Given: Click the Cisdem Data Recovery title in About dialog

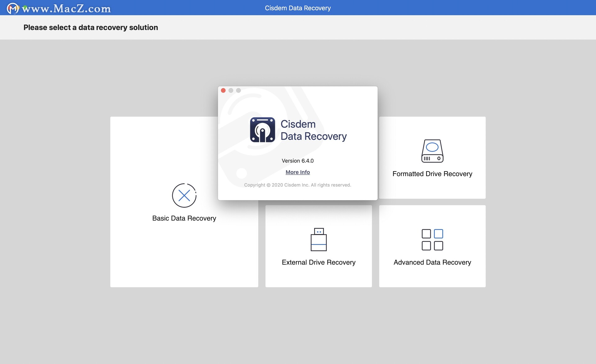Looking at the screenshot, I should pyautogui.click(x=314, y=130).
